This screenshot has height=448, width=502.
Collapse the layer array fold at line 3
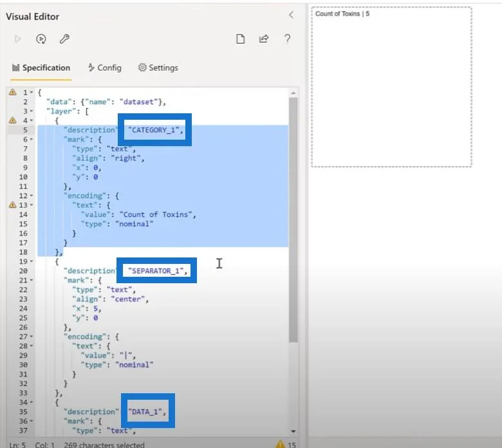pos(32,111)
